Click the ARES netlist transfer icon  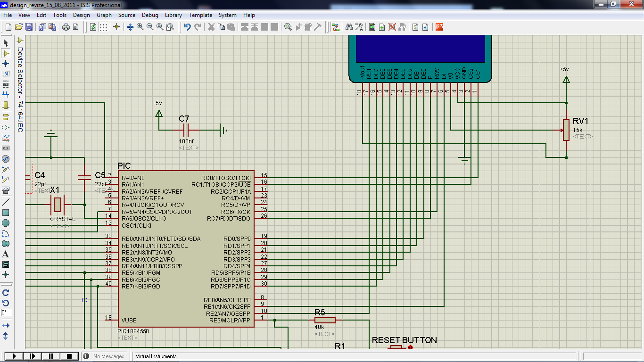pyautogui.click(x=439, y=27)
